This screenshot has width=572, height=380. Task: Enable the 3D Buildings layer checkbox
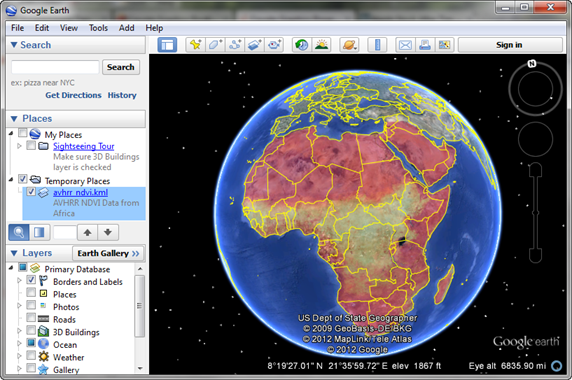pos(31,330)
